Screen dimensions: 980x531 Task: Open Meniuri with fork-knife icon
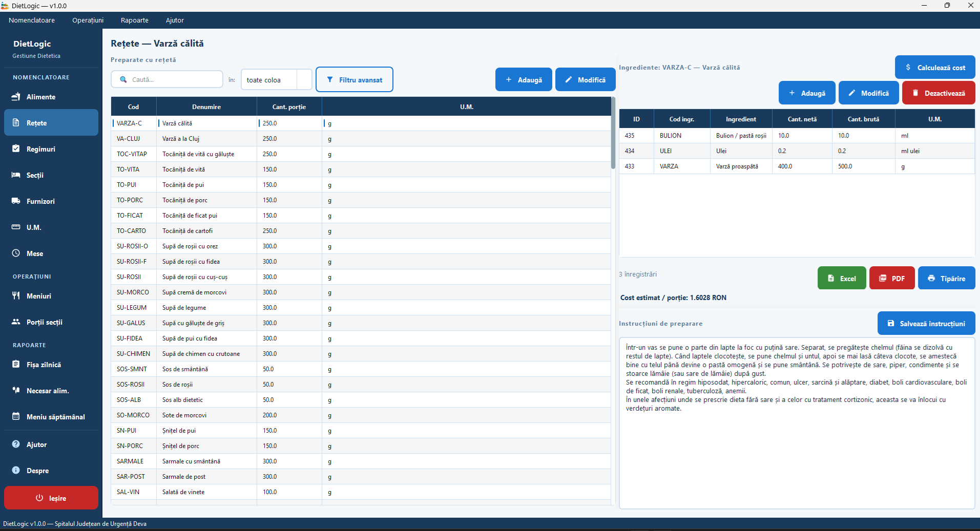51,296
